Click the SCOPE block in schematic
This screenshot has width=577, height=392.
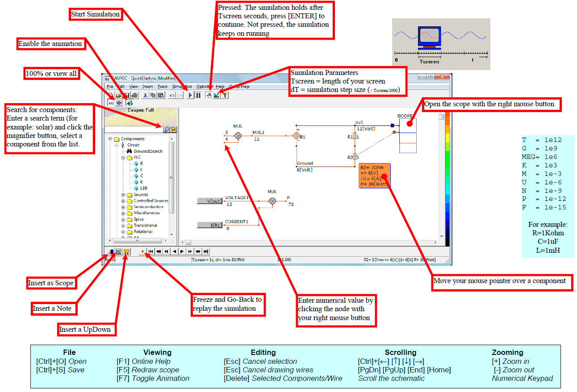(x=408, y=136)
